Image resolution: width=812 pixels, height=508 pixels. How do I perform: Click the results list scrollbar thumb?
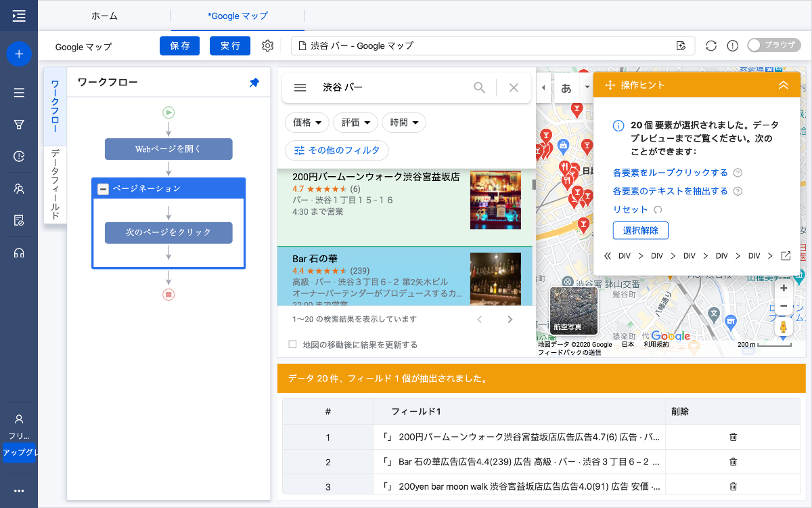[x=533, y=184]
